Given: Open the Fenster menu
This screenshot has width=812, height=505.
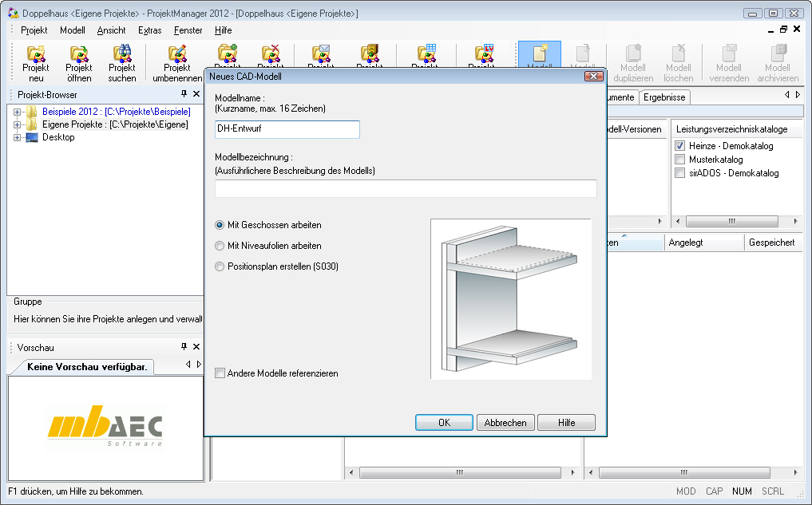Looking at the screenshot, I should click(x=188, y=30).
